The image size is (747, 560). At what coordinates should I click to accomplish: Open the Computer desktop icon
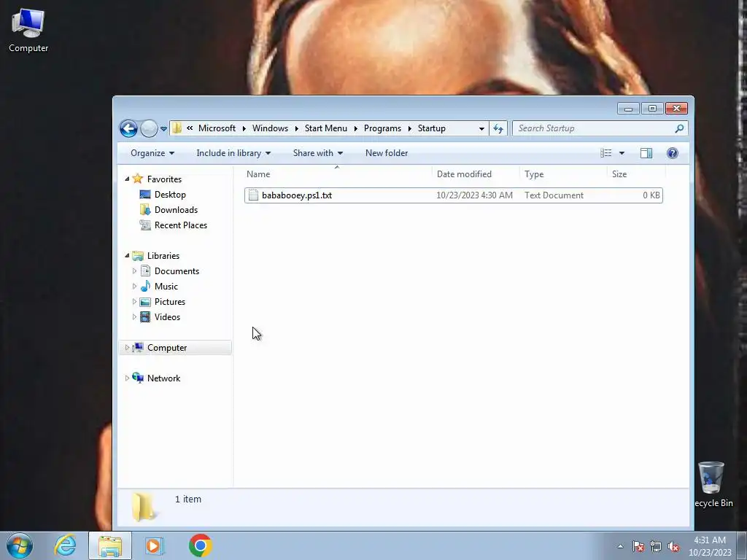28,31
